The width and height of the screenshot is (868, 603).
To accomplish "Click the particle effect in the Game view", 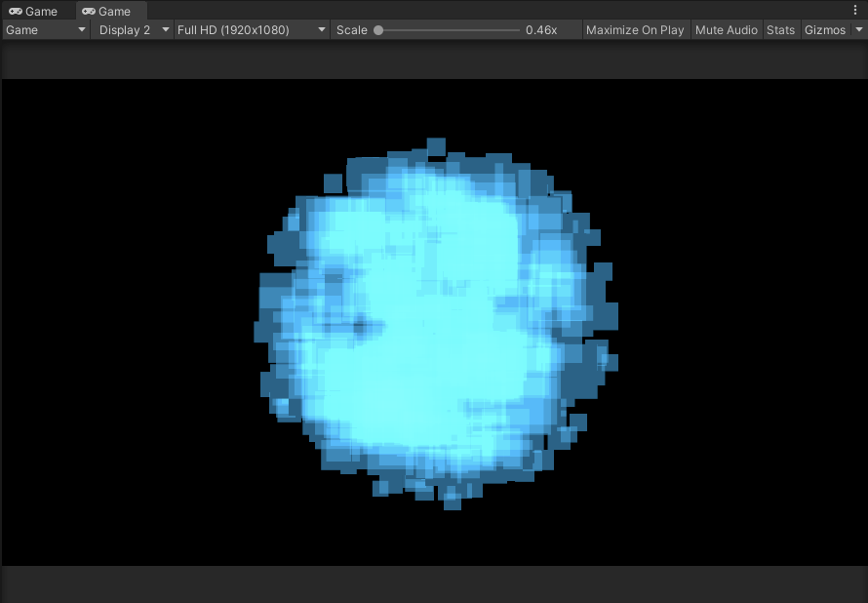I will [x=436, y=322].
